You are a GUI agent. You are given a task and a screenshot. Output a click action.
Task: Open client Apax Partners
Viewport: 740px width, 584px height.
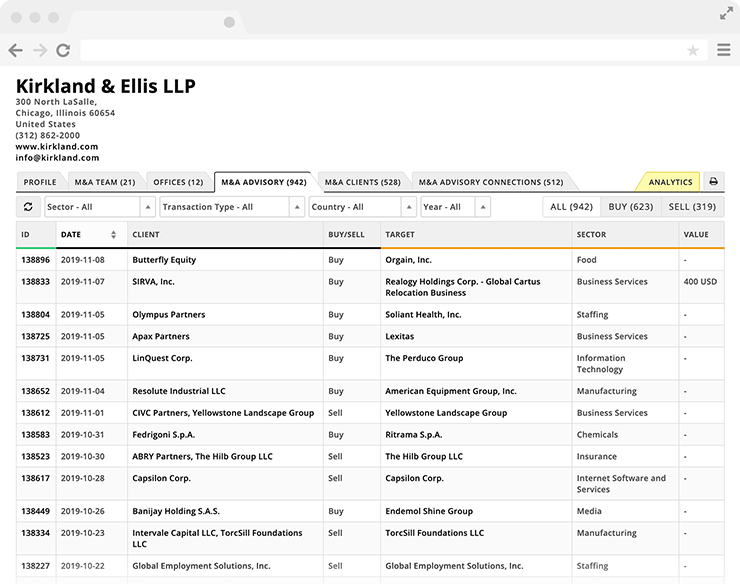point(160,337)
